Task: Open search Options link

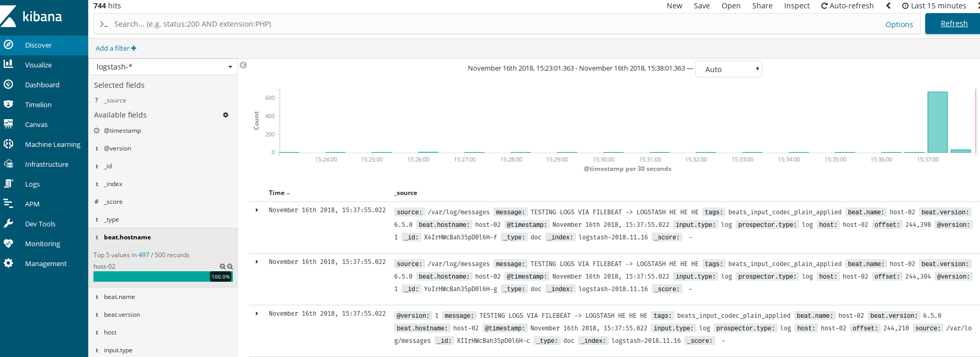Action: (899, 25)
